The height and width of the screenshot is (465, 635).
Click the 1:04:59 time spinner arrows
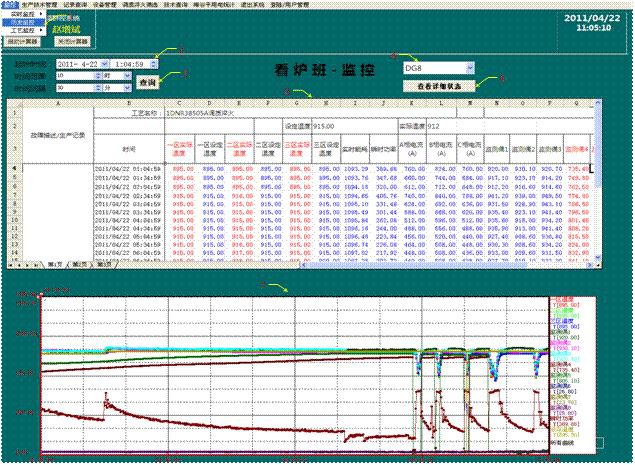(154, 63)
